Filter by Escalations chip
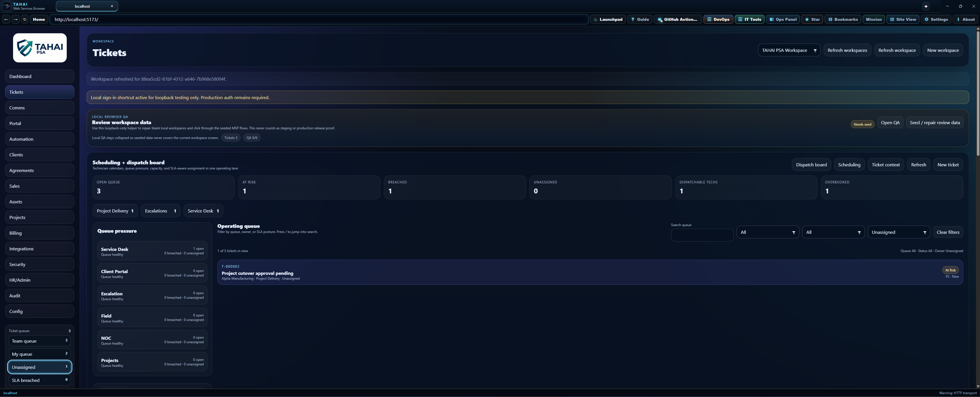Screen dimensions: 980x397 tap(160, 211)
